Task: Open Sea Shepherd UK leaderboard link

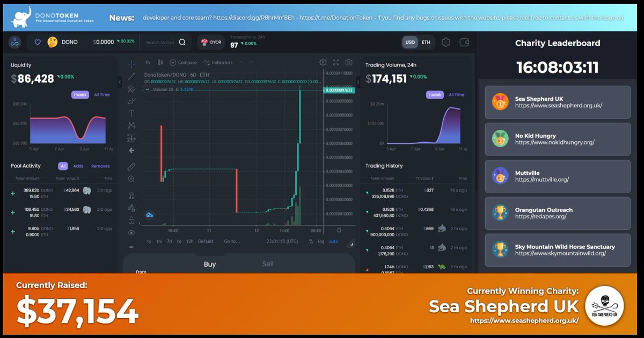Action: (558, 102)
